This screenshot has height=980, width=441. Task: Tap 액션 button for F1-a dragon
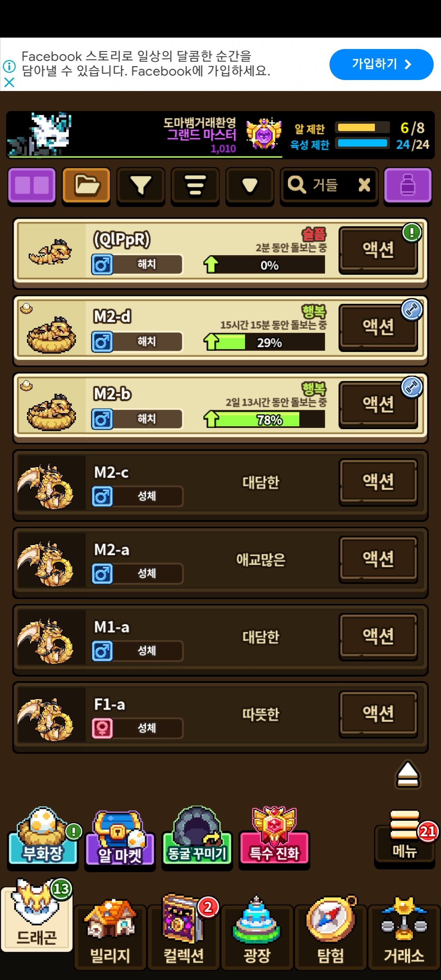pyautogui.click(x=379, y=714)
